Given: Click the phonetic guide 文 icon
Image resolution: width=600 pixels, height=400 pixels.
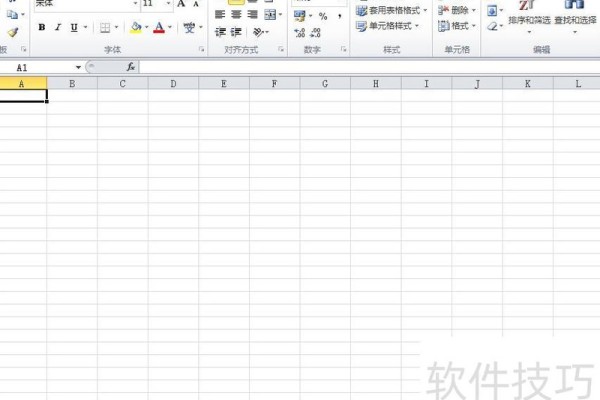Looking at the screenshot, I should point(189,28).
